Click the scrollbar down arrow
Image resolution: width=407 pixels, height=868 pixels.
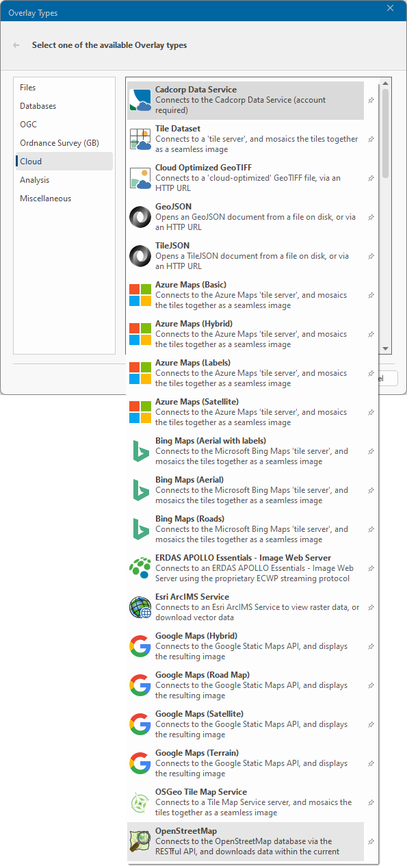coord(385,348)
